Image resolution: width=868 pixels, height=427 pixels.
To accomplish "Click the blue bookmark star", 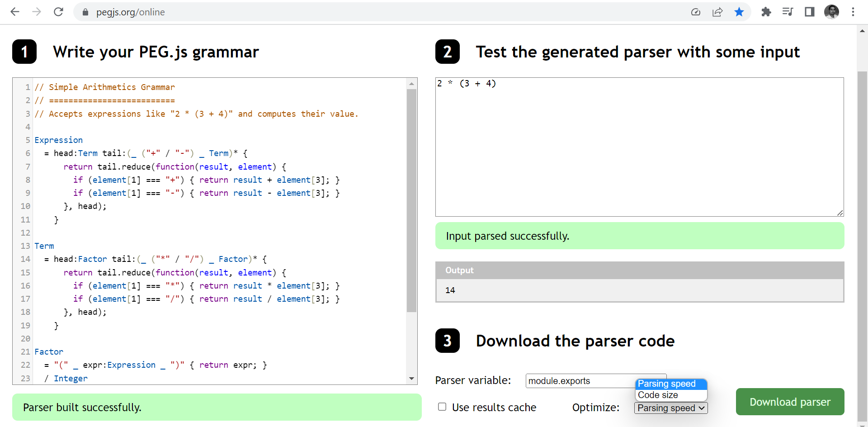I will 739,12.
